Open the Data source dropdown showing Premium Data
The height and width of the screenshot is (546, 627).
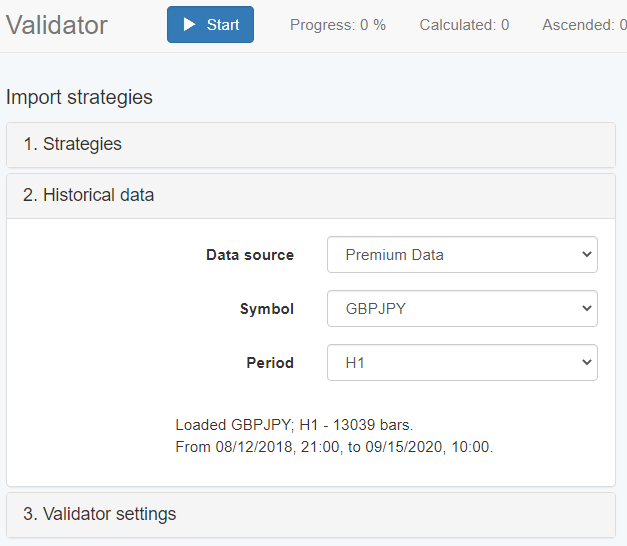pos(461,255)
